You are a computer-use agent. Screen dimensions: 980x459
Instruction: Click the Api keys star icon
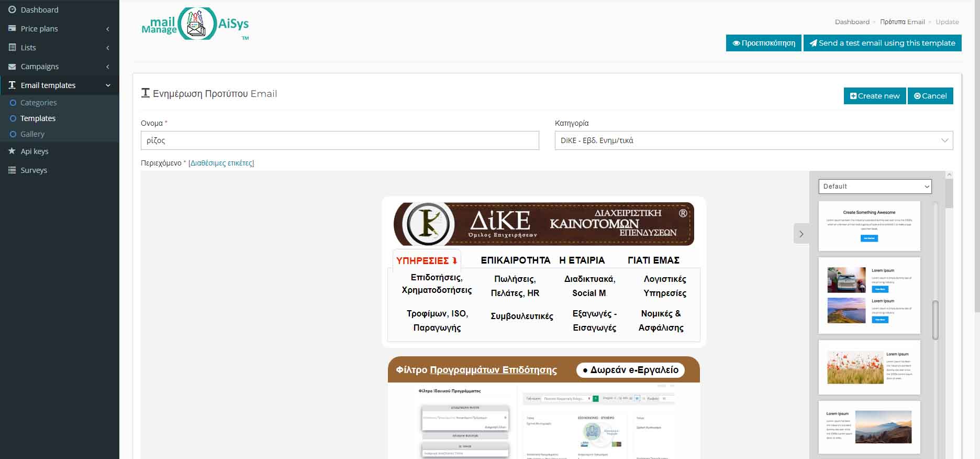coord(12,151)
